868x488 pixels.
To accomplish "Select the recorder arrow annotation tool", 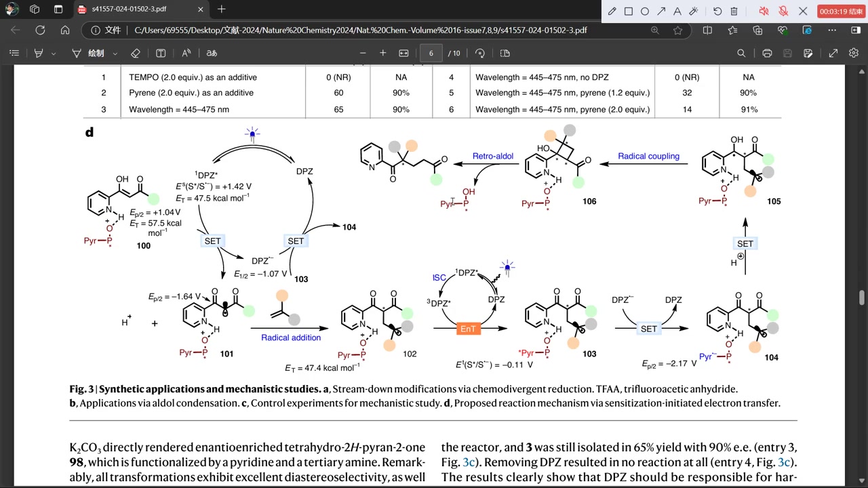I will click(x=661, y=12).
